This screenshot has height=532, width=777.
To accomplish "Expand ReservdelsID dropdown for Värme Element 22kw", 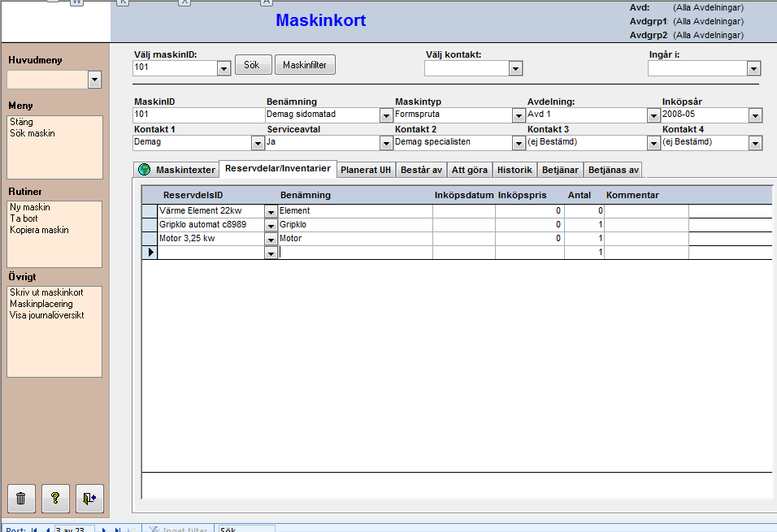I will (x=271, y=211).
